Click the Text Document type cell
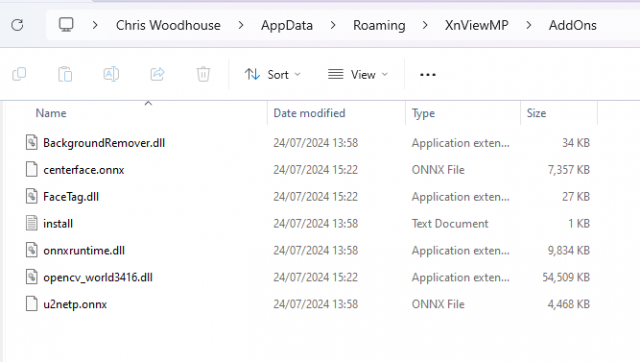 (450, 224)
